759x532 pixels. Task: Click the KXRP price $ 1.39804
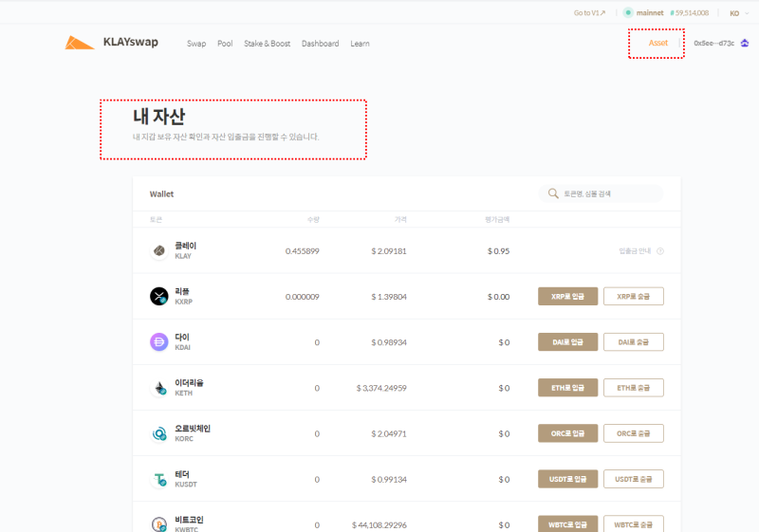[x=389, y=297]
